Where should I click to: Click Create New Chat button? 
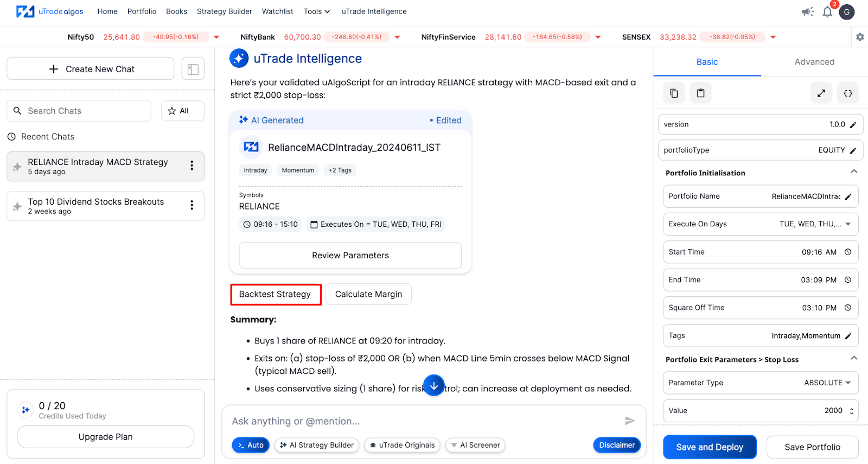91,69
